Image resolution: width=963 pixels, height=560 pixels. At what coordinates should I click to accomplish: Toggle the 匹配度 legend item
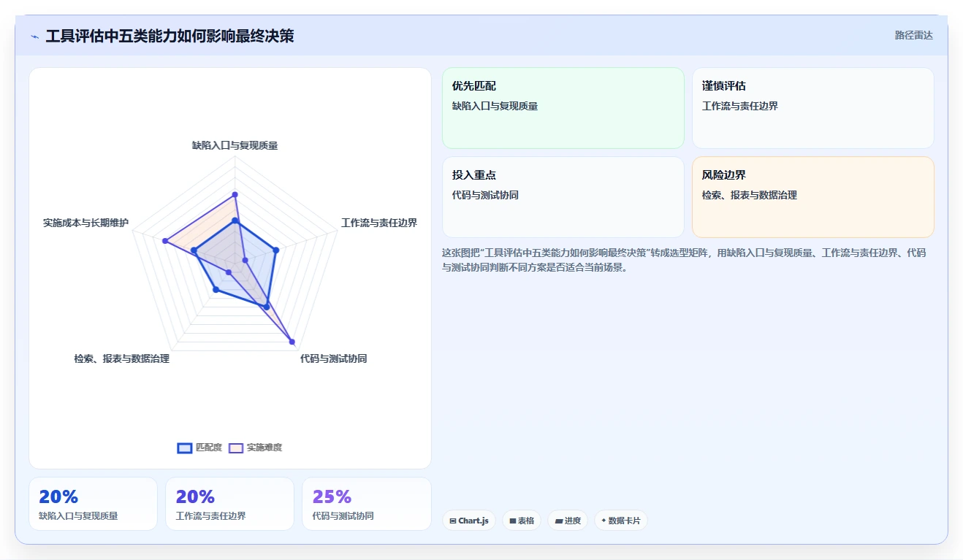(x=199, y=448)
